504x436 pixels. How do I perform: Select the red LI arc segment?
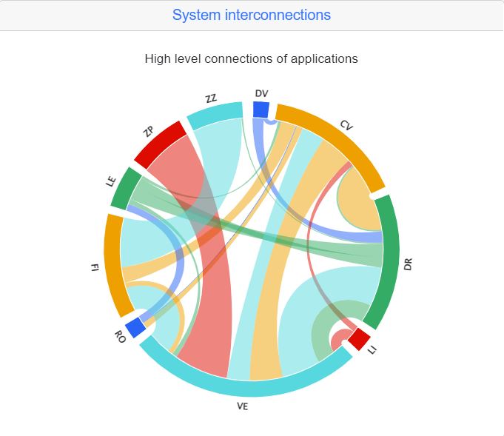pyautogui.click(x=360, y=339)
